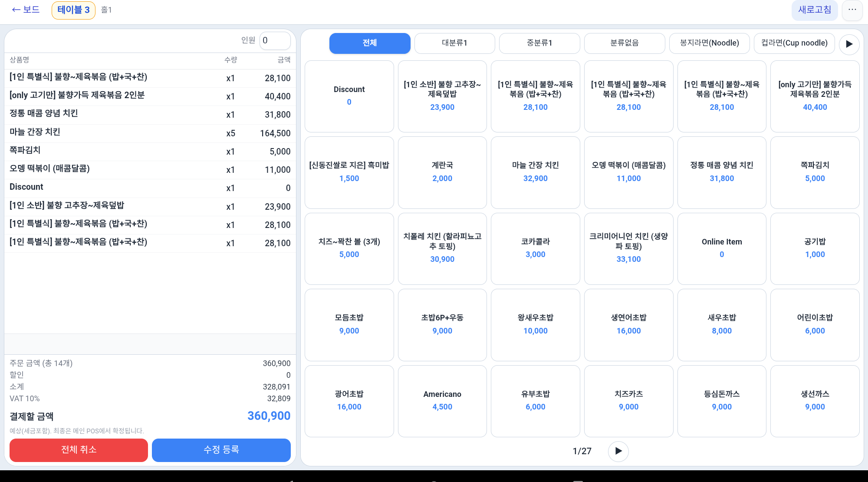Add the 치즈카츠 product tile
Viewport: 868px width, 482px height.
pyautogui.click(x=628, y=401)
